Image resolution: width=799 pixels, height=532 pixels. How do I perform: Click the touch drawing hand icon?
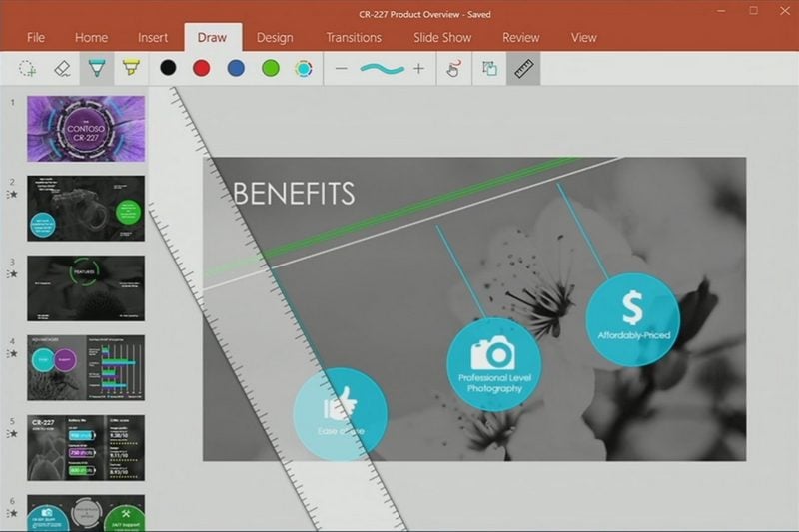(x=454, y=68)
